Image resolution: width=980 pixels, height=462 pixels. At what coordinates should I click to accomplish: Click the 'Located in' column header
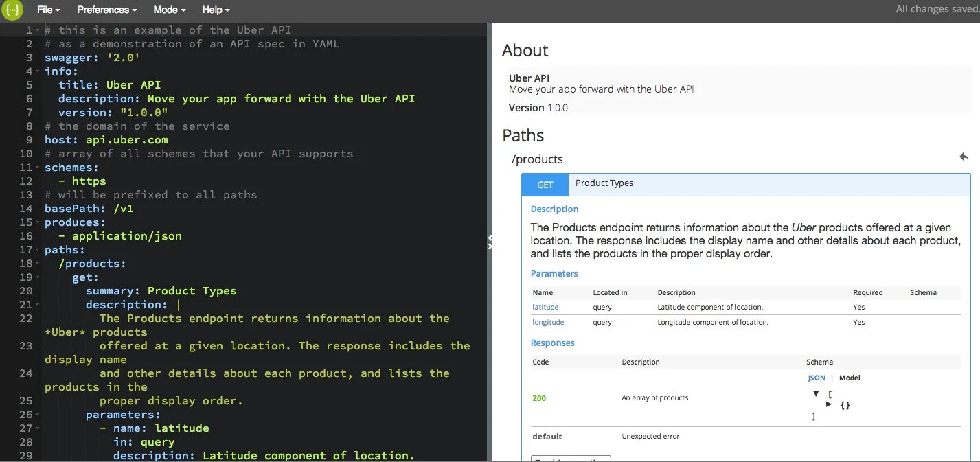[611, 292]
